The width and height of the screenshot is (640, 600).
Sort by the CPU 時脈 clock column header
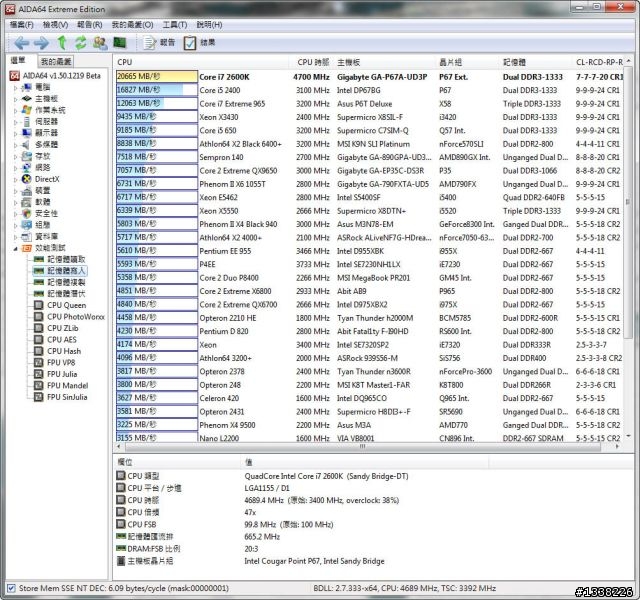pyautogui.click(x=313, y=62)
